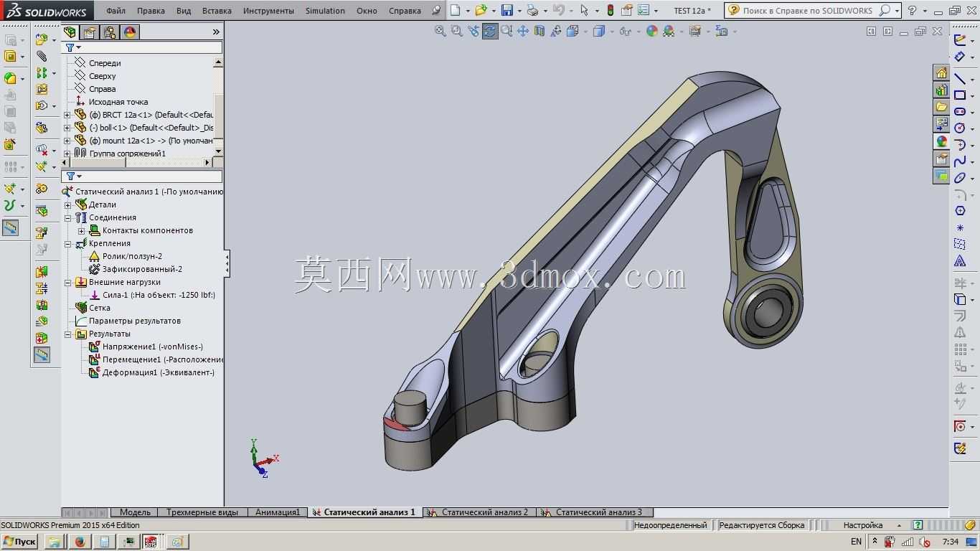Open the ConfigurationManager tab icon
Viewport: 980px width, 551px height.
point(110,32)
